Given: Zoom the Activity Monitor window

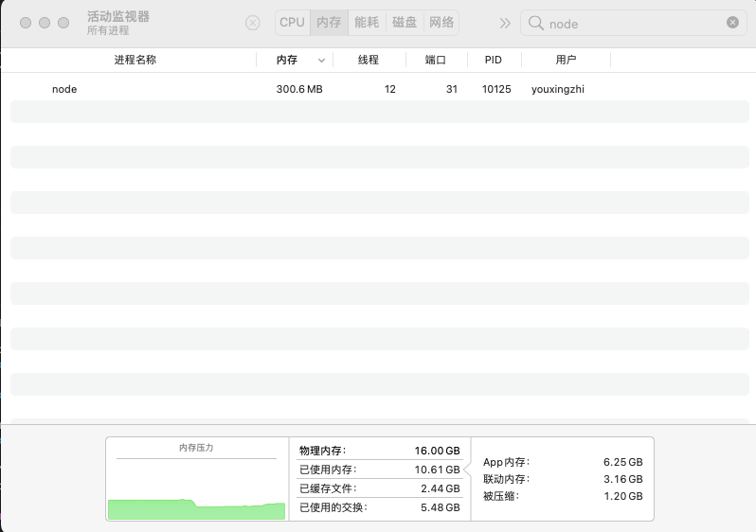Looking at the screenshot, I should tap(63, 23).
